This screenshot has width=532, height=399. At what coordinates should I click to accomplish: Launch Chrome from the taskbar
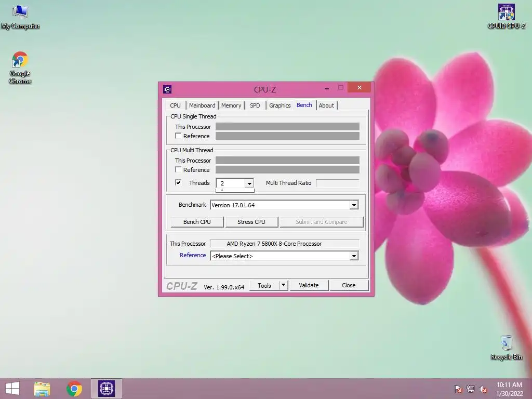pos(74,389)
